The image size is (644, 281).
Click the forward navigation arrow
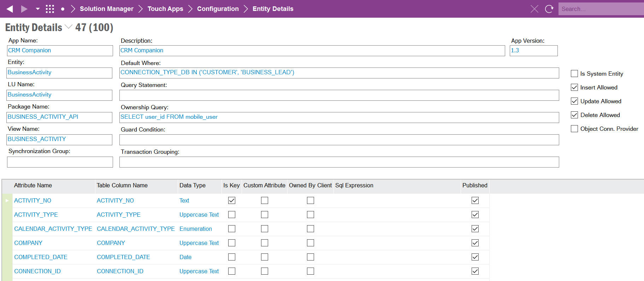(x=24, y=9)
